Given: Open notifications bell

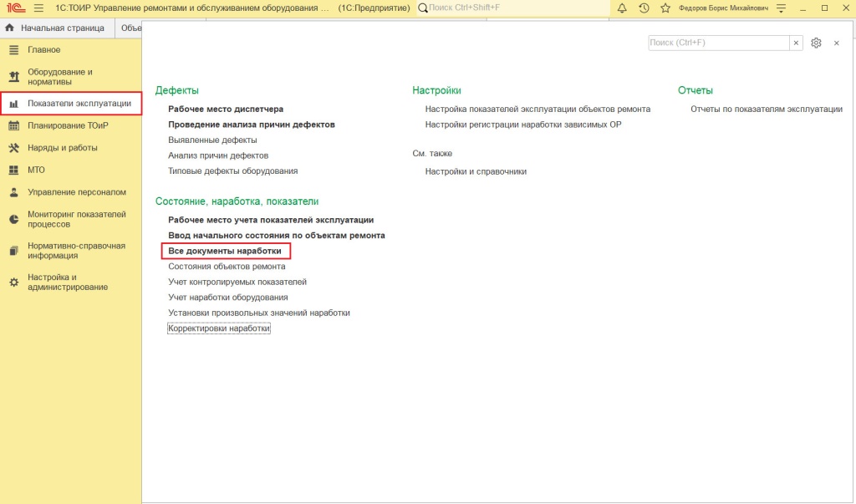Looking at the screenshot, I should pos(622,8).
